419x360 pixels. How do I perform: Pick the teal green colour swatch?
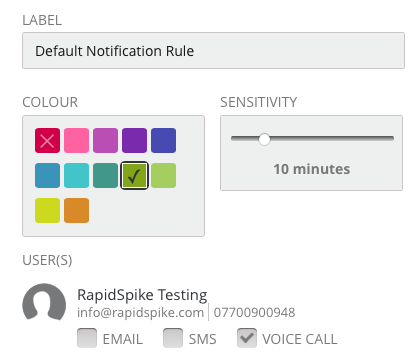105,175
